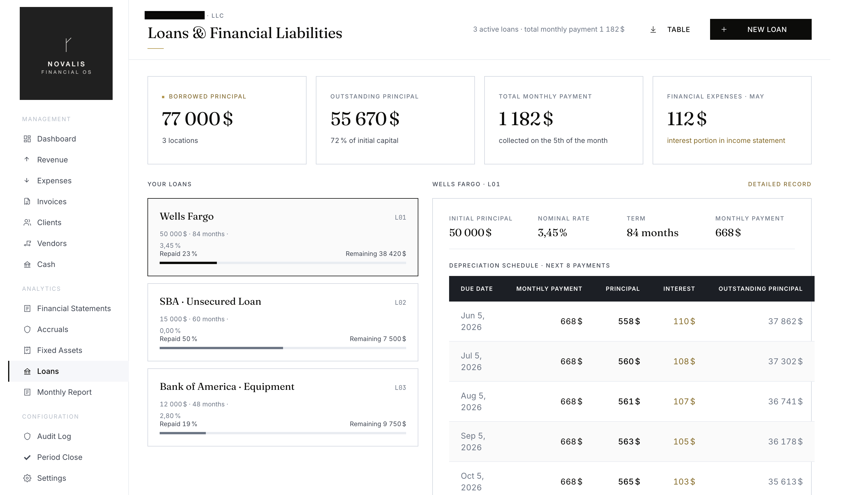Click the Total Monthly Payment card
This screenshot has height=495, width=868.
(563, 120)
